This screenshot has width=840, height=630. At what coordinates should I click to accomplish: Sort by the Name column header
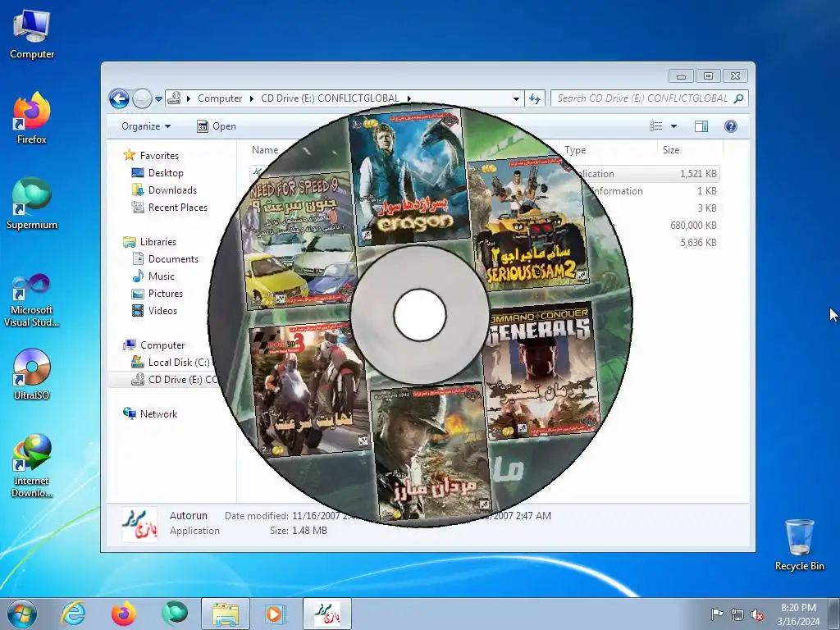click(265, 151)
